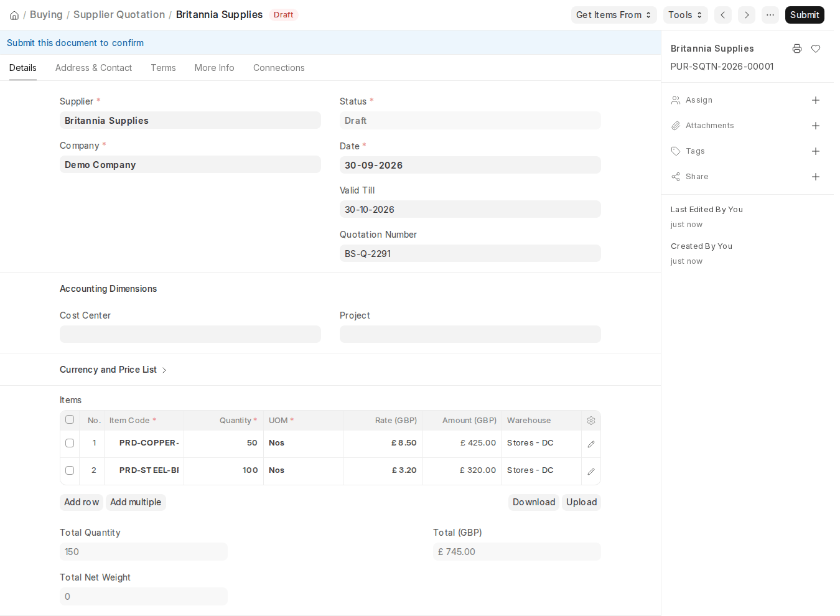Viewport: 840px width, 616px height.
Task: Switch to the Address & Contact tab
Action: tap(93, 68)
